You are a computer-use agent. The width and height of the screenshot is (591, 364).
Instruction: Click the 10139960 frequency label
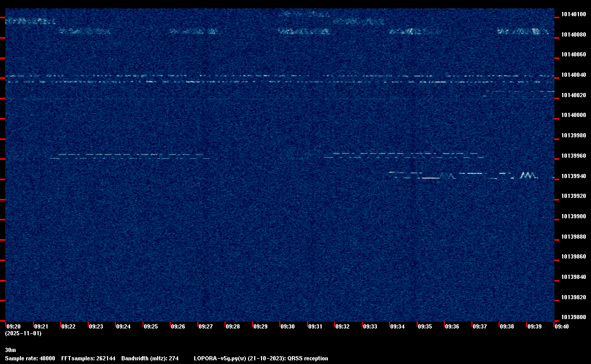point(574,156)
